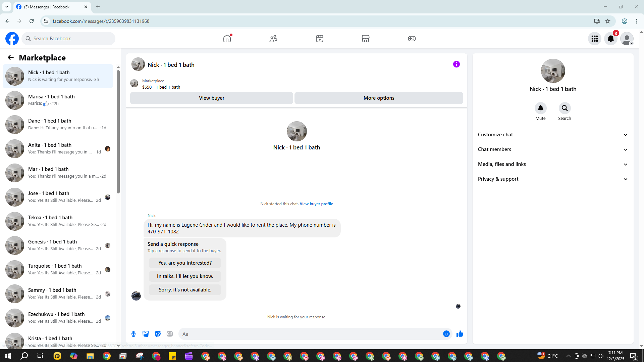This screenshot has width=644, height=362.
Task: Open the Sammy conversation
Action: [x=58, y=293]
